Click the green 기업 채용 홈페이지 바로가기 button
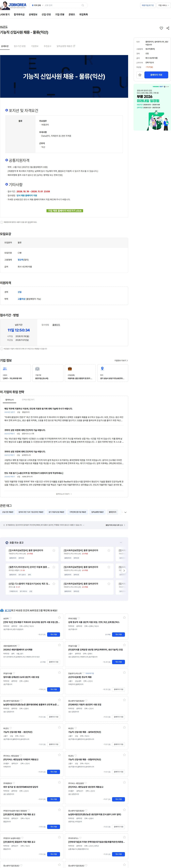 tap(65, 211)
